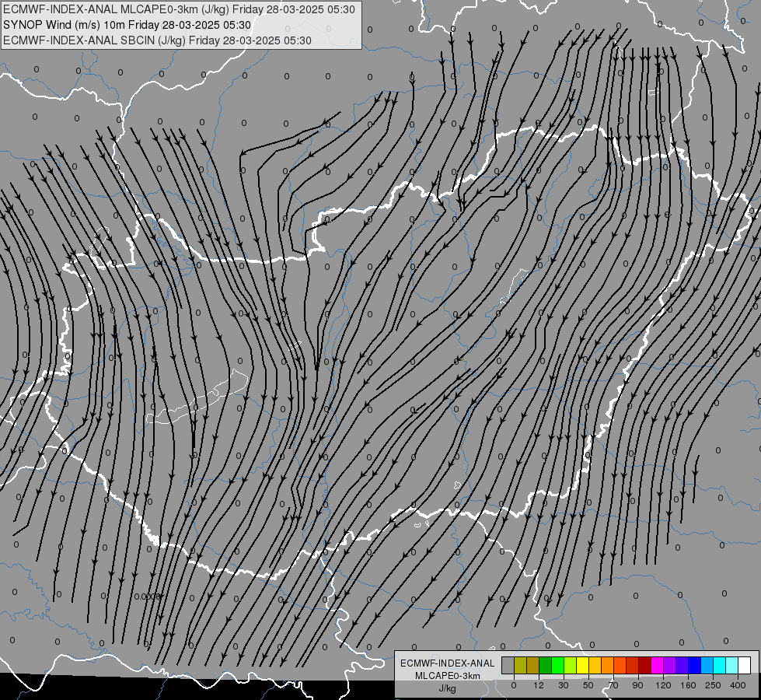Click the legend value 30 label

(563, 685)
